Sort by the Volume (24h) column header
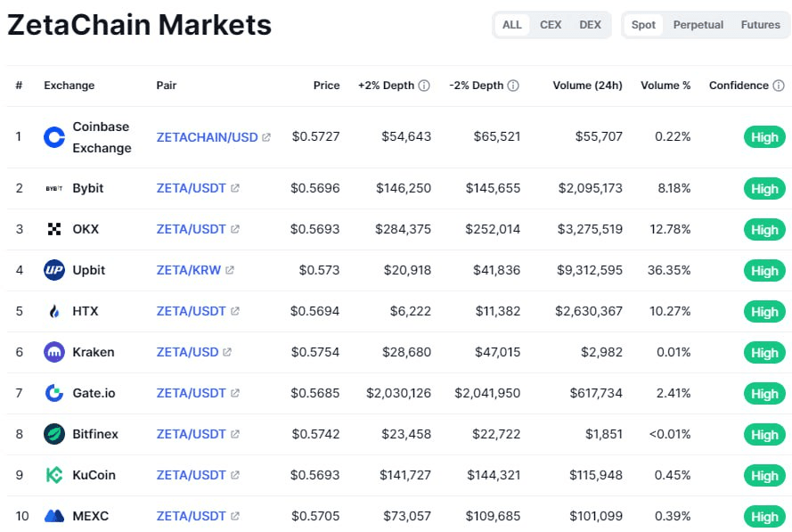The height and width of the screenshot is (532, 792). pyautogui.click(x=587, y=86)
